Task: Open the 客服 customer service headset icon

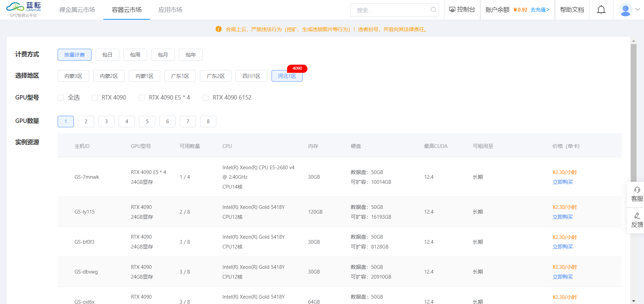Action: [637, 190]
